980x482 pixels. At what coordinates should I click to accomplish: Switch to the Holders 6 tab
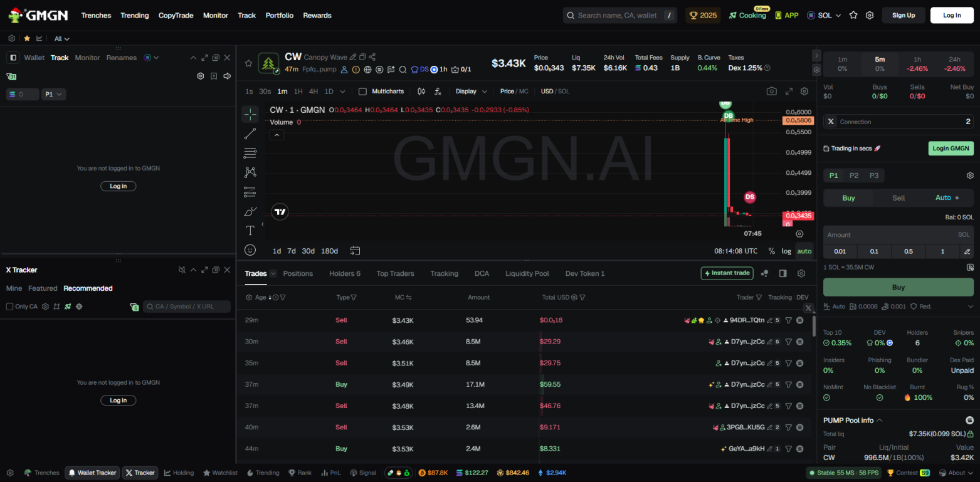(344, 273)
